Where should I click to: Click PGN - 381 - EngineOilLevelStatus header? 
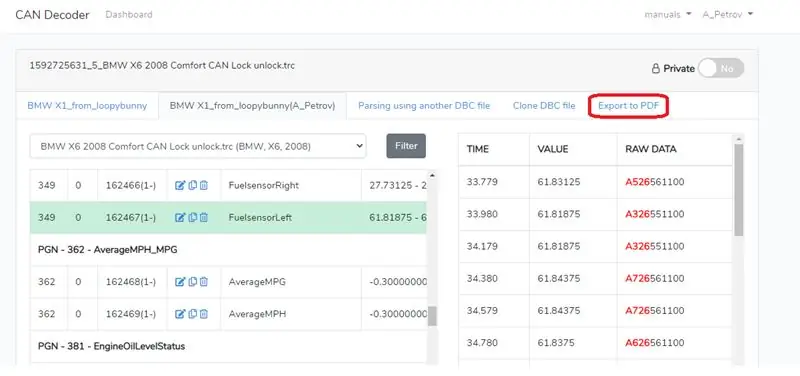point(111,346)
